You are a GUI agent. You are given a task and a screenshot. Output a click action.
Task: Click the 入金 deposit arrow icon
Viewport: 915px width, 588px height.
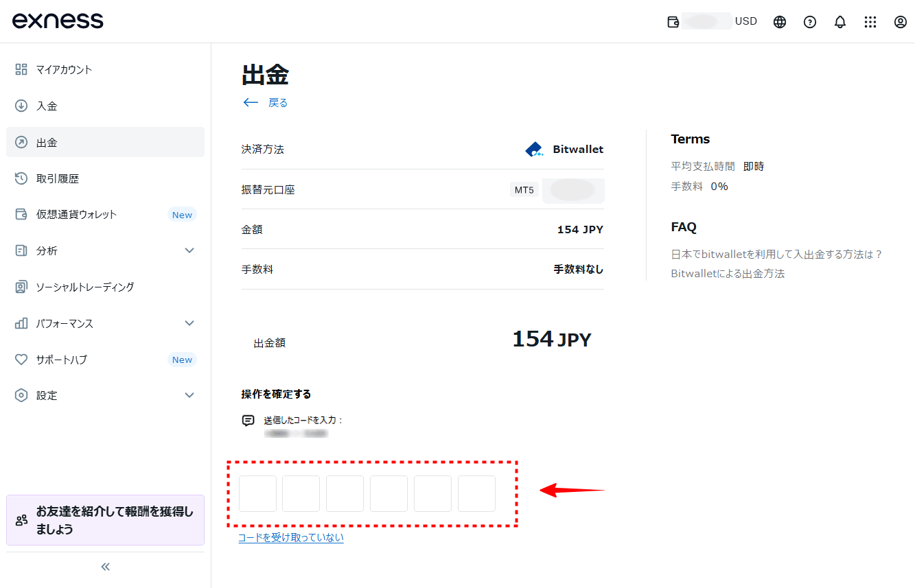coord(21,106)
